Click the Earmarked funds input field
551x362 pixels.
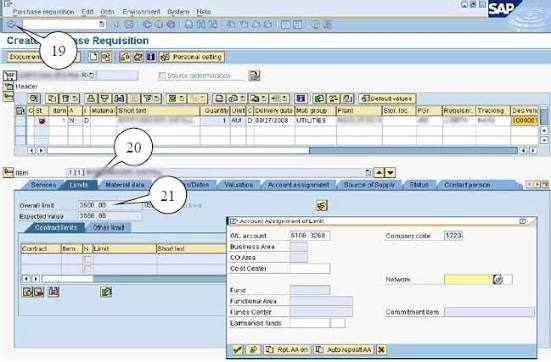310,323
